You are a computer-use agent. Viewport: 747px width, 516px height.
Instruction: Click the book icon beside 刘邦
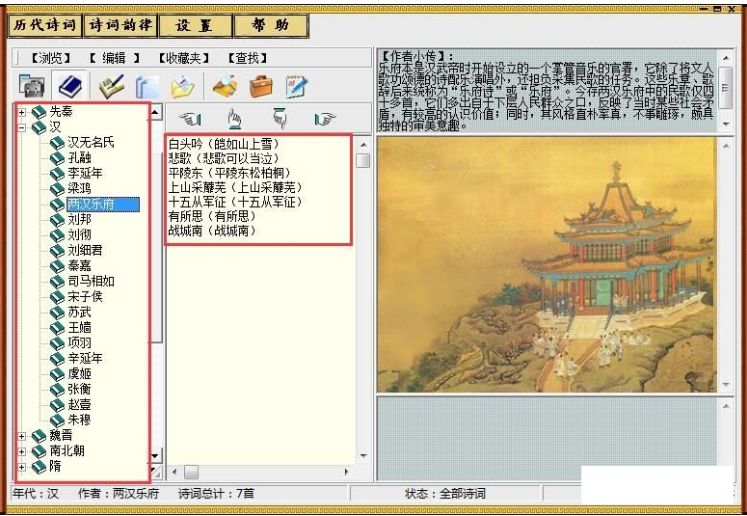point(57,220)
